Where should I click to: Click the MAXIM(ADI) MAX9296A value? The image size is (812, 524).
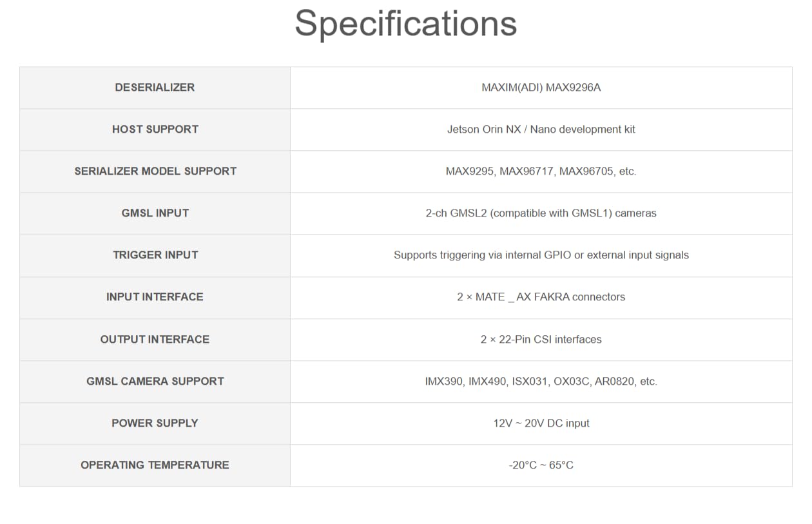coord(541,88)
